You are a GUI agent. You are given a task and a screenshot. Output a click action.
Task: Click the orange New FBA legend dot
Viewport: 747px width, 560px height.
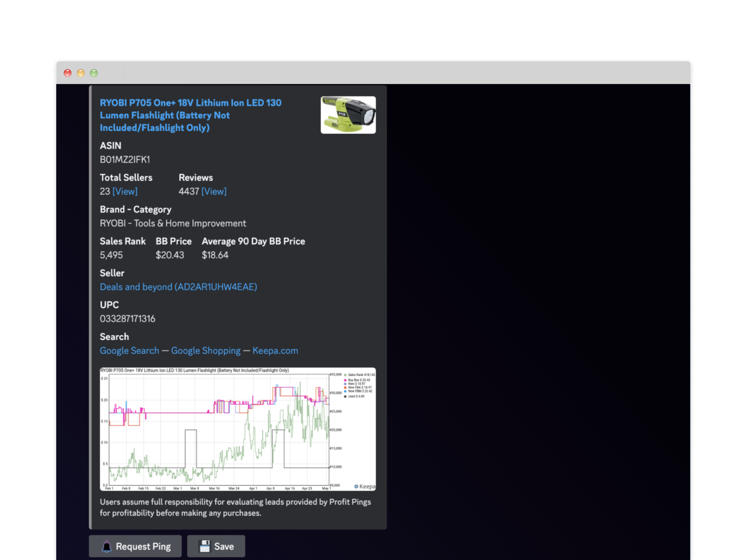click(345, 388)
